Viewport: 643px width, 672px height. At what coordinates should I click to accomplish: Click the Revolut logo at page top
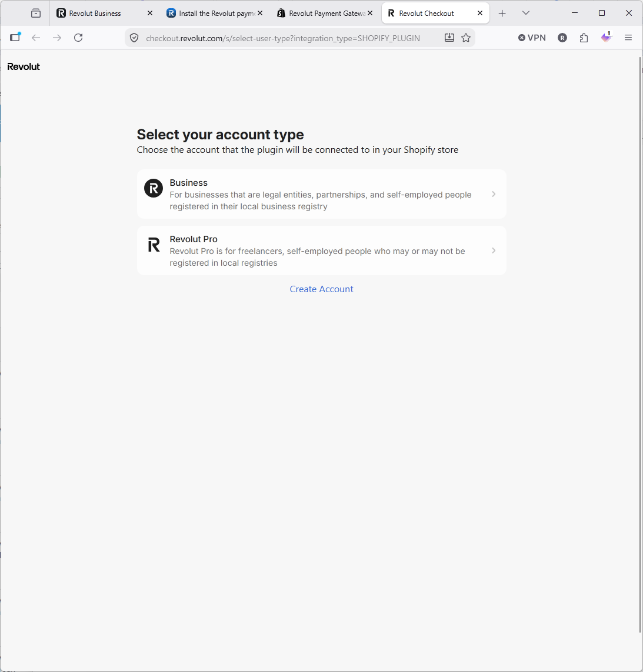tap(24, 66)
